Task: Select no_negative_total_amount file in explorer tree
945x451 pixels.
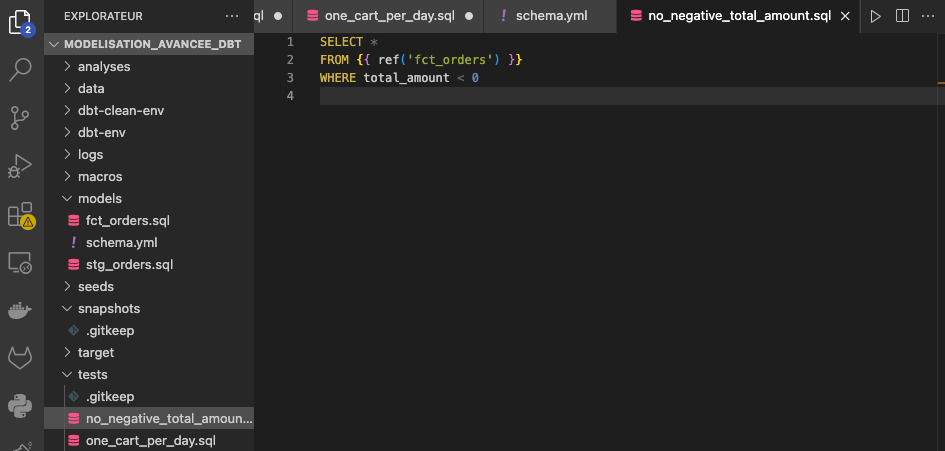Action: click(149, 418)
